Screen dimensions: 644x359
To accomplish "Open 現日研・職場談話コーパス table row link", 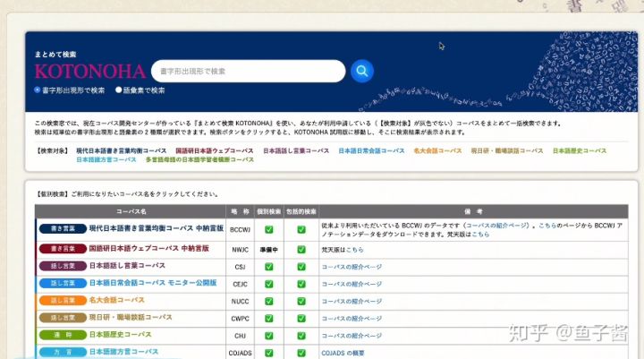I will [131, 318].
